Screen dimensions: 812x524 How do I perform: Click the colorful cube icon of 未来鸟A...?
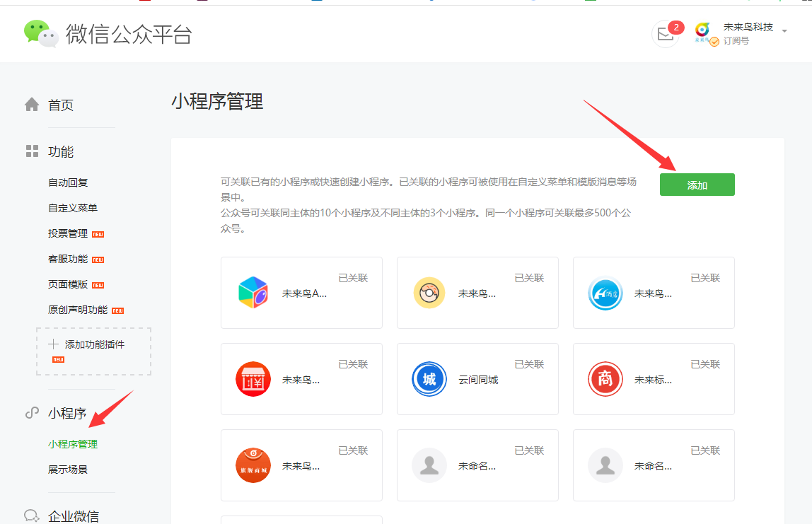[253, 293]
